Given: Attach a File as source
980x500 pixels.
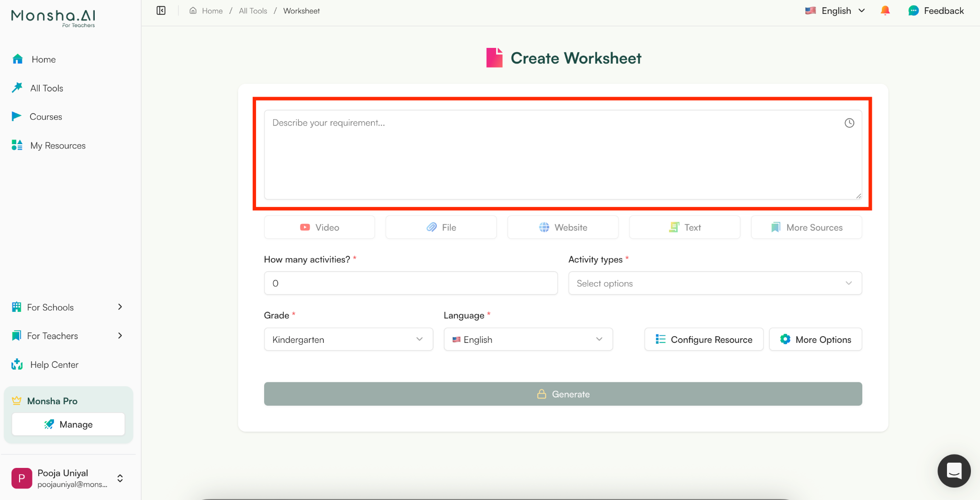Looking at the screenshot, I should click(441, 227).
